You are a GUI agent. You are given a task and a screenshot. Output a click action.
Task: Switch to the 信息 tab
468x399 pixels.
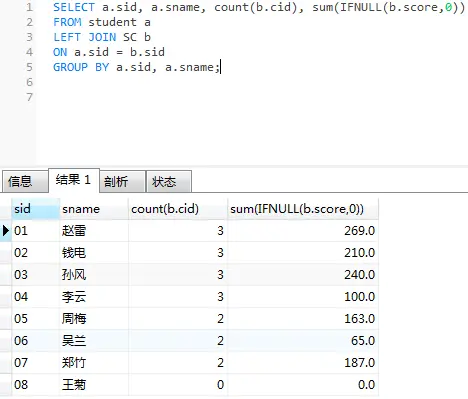point(25,182)
